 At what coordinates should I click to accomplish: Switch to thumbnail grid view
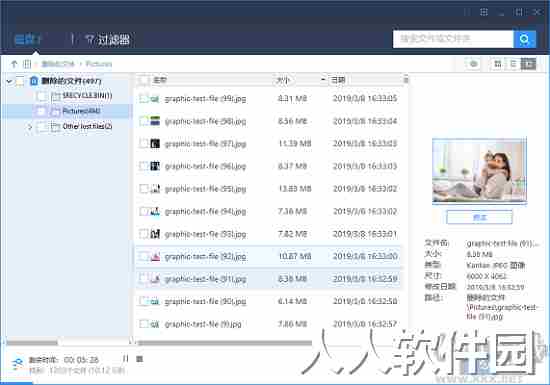(497, 64)
